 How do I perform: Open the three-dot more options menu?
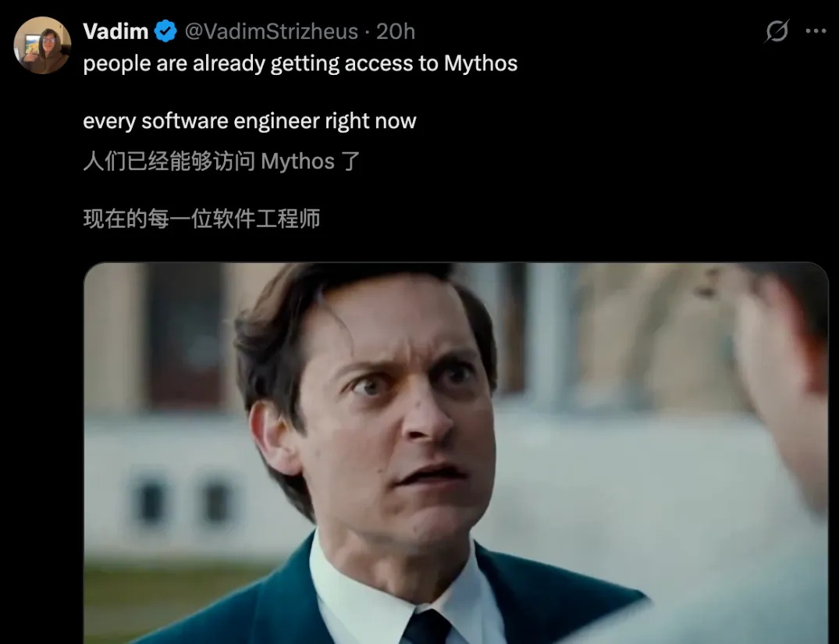pos(816,31)
